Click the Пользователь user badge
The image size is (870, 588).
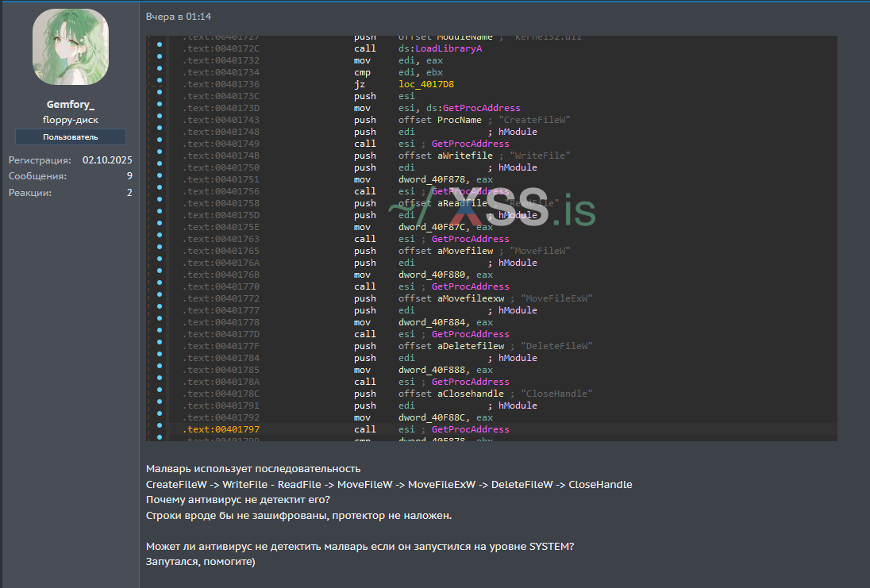click(71, 136)
